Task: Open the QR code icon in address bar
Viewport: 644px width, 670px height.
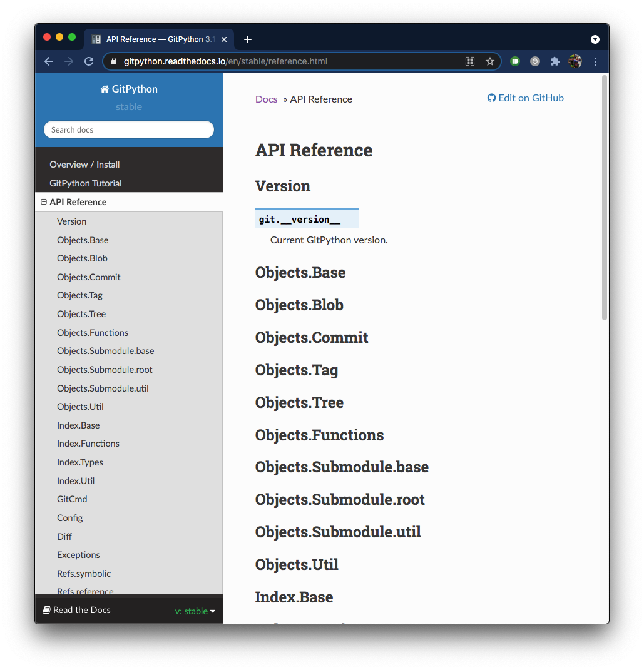Action: (x=470, y=61)
